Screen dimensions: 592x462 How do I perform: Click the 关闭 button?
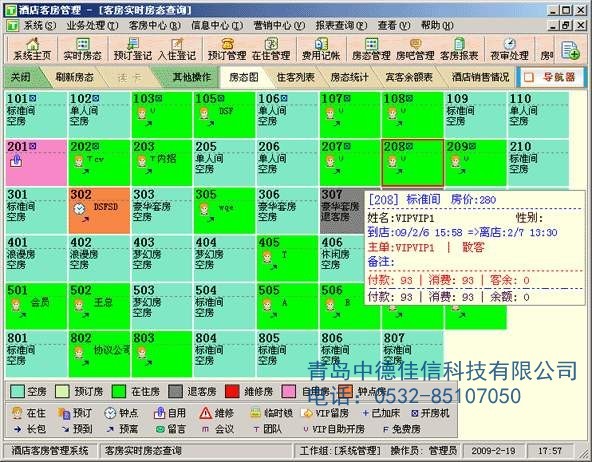(21, 77)
